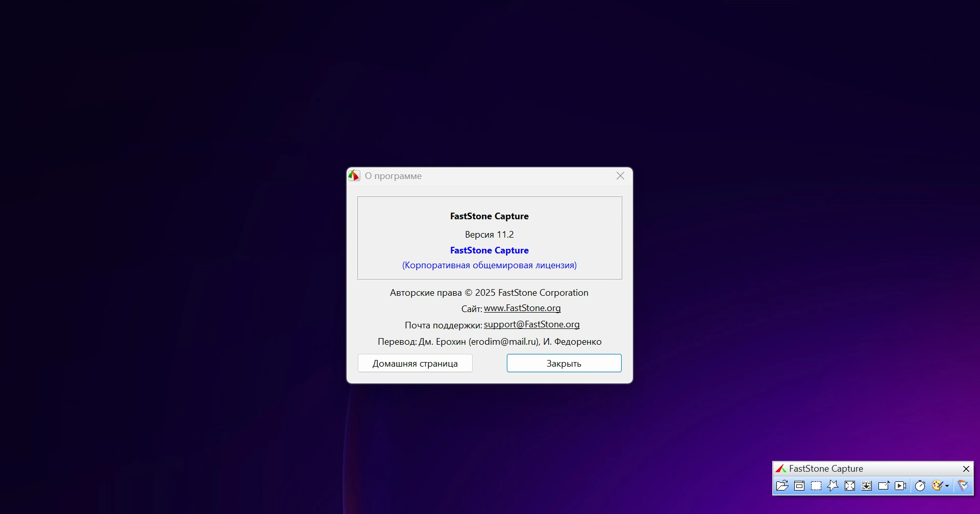The width and height of the screenshot is (980, 514).
Task: Open settings via the checkmark clipboard icon
Action: (x=963, y=485)
